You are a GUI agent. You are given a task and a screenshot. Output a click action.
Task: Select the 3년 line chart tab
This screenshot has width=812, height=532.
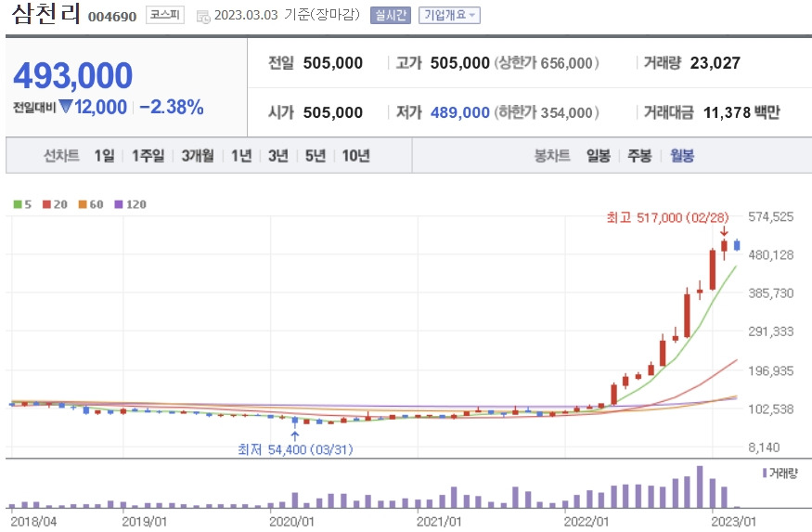coord(278,155)
